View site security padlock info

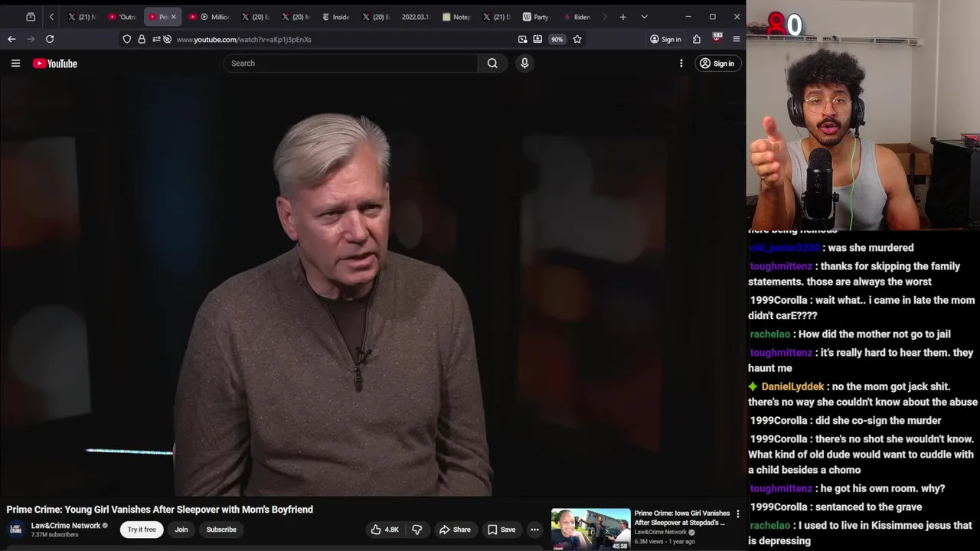point(142,39)
